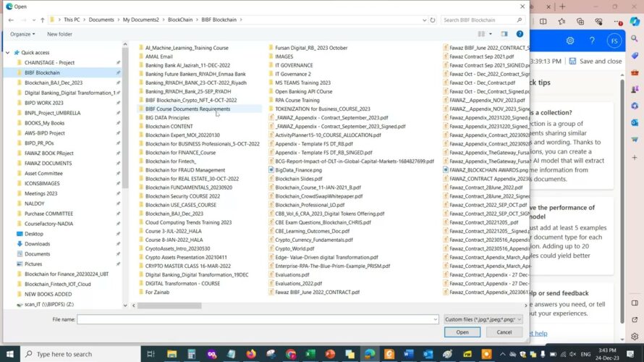644x362 pixels.
Task: Open Task View on the taskbar
Action: pyautogui.click(x=151, y=354)
